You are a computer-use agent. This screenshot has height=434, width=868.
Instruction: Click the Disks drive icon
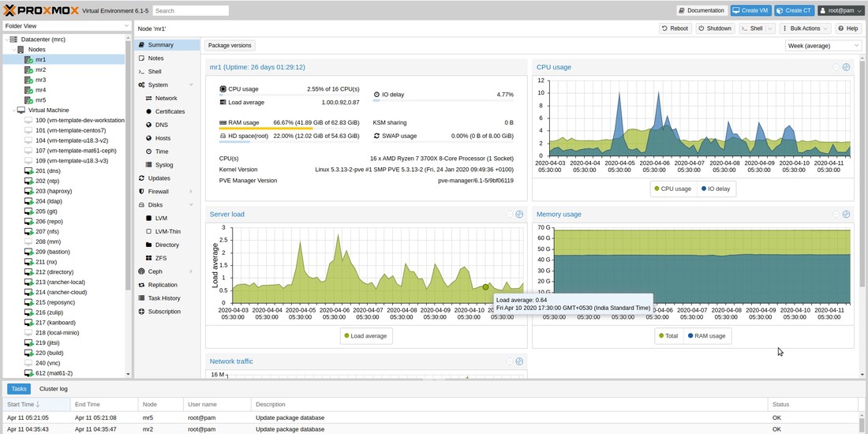(x=142, y=205)
